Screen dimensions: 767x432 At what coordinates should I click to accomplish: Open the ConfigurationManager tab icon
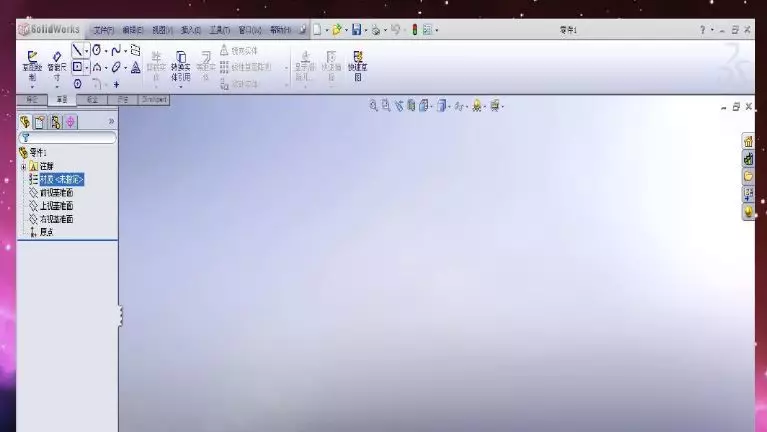tap(55, 122)
